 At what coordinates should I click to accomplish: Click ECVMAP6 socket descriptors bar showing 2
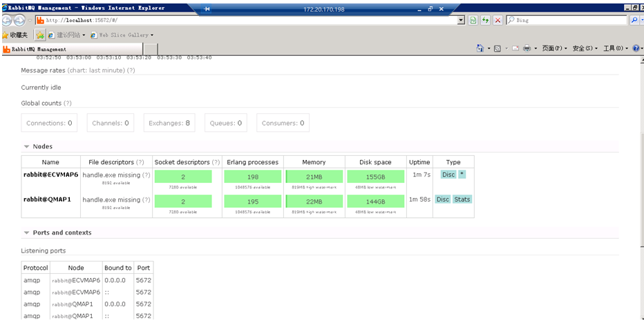[183, 177]
